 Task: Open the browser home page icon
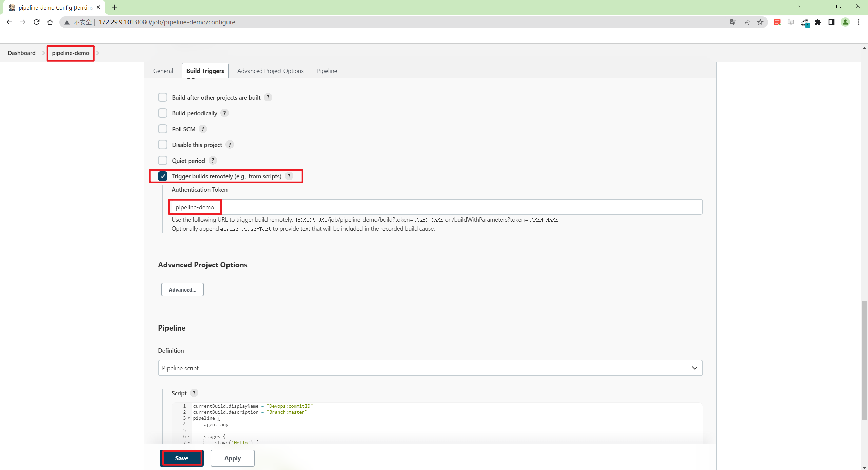(50, 22)
